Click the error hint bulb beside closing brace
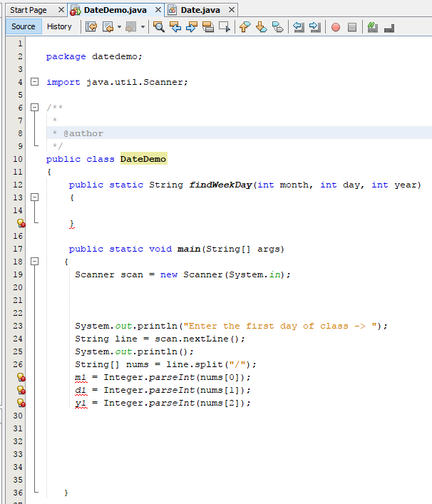432x504 pixels. click(21, 223)
